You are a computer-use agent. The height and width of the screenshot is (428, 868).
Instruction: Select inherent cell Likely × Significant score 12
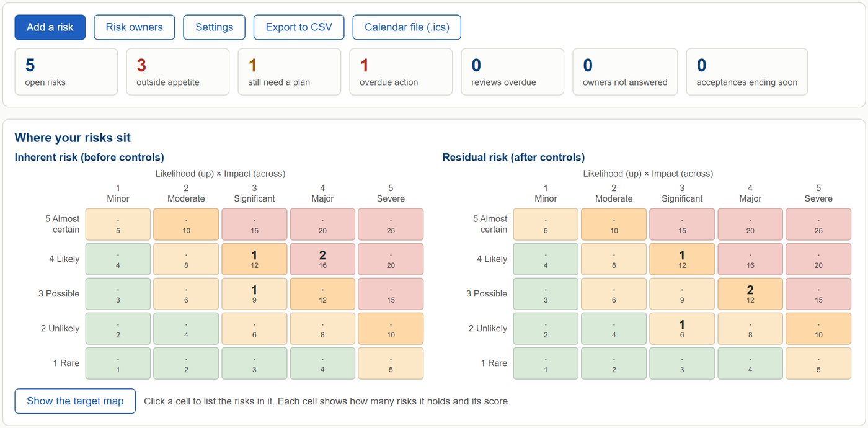pos(254,259)
